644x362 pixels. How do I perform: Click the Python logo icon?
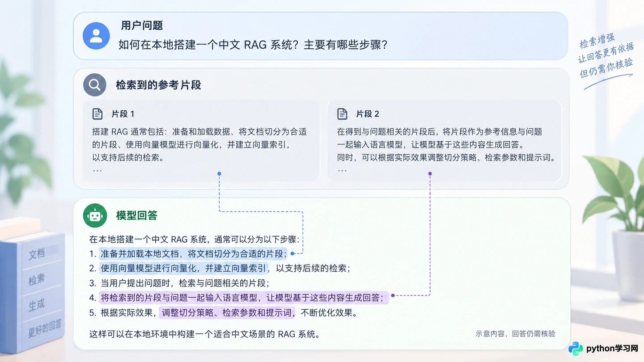(x=576, y=349)
